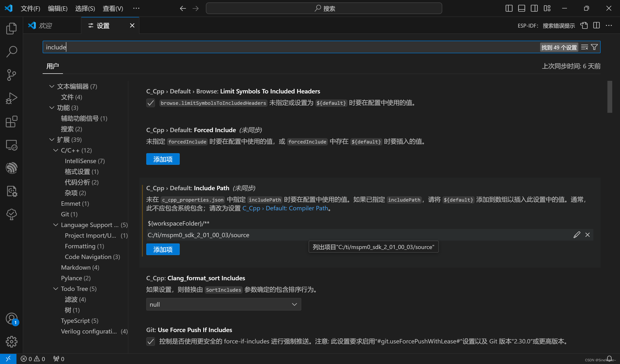Open the Extensions view icon
Viewport: 620px width, 364px height.
tap(11, 121)
